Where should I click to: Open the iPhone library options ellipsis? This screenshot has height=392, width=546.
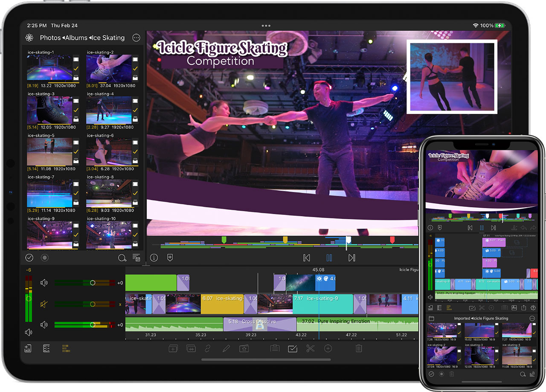pos(532,319)
